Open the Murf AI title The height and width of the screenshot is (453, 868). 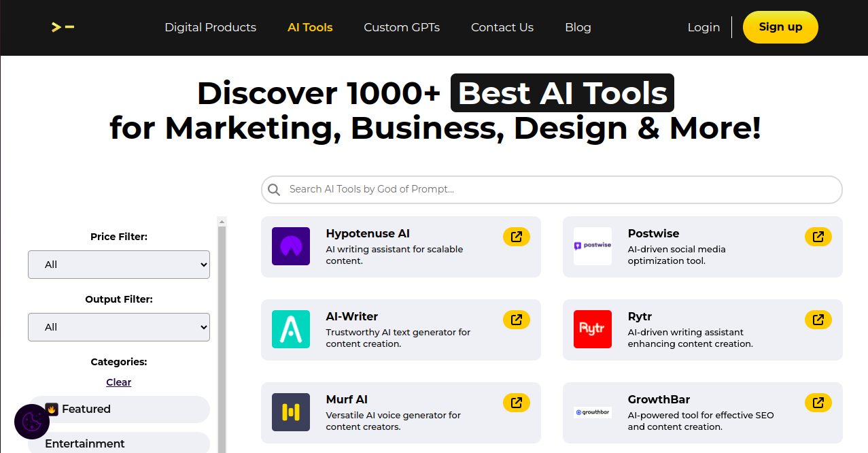pyautogui.click(x=347, y=399)
